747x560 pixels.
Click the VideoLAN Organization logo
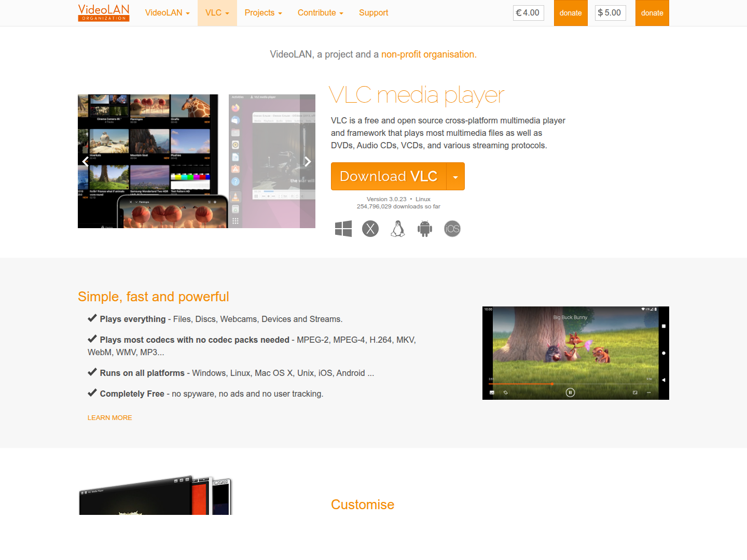[104, 13]
